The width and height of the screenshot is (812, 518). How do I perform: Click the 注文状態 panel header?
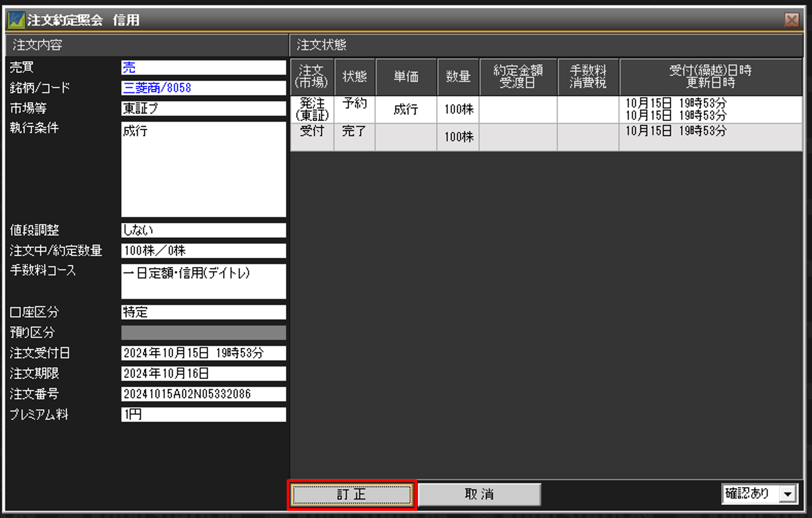click(546, 45)
